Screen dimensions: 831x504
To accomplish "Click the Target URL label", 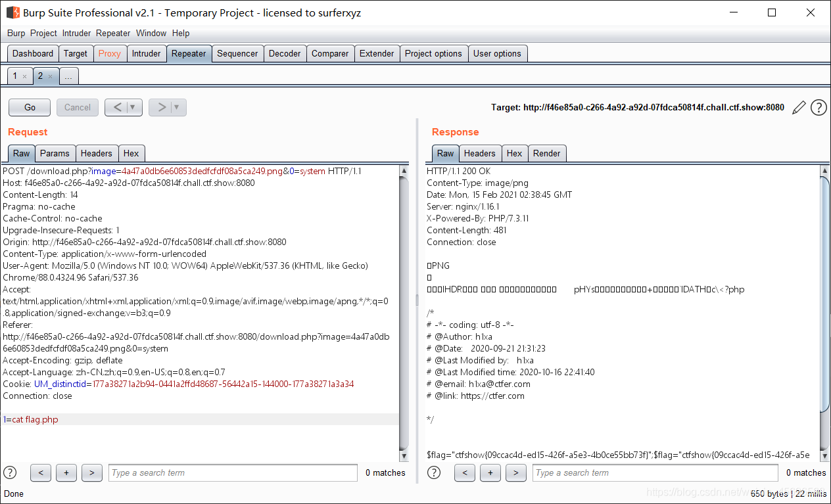I will [x=638, y=107].
